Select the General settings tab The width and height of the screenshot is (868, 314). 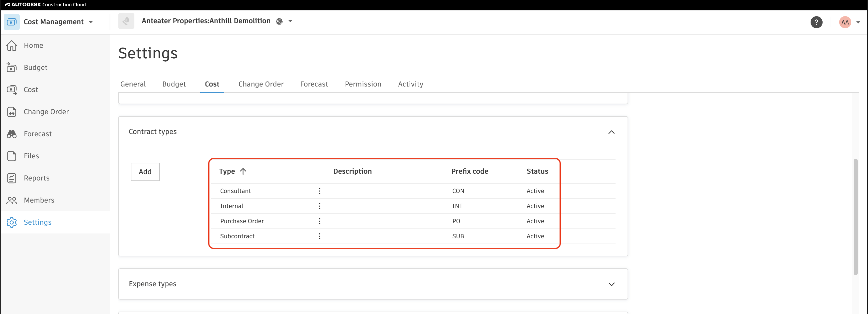[133, 84]
